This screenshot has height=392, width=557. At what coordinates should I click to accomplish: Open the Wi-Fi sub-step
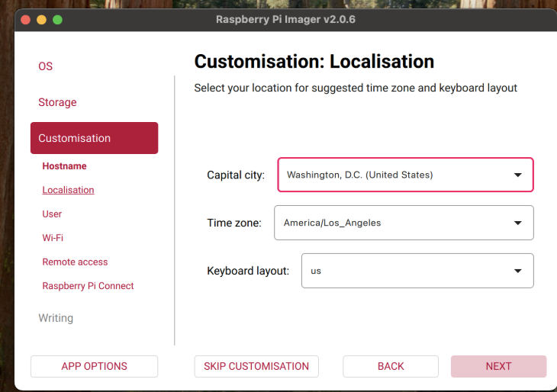click(x=53, y=238)
